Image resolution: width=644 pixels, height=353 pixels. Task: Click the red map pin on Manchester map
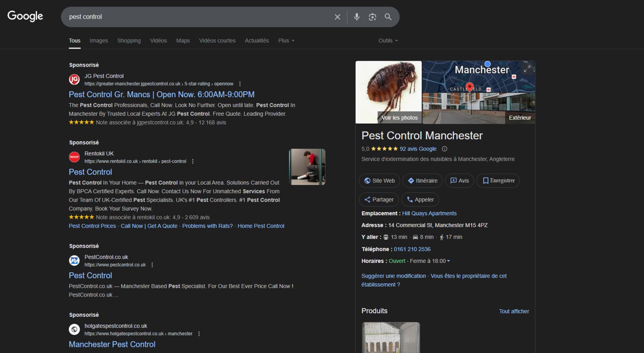[x=469, y=87]
